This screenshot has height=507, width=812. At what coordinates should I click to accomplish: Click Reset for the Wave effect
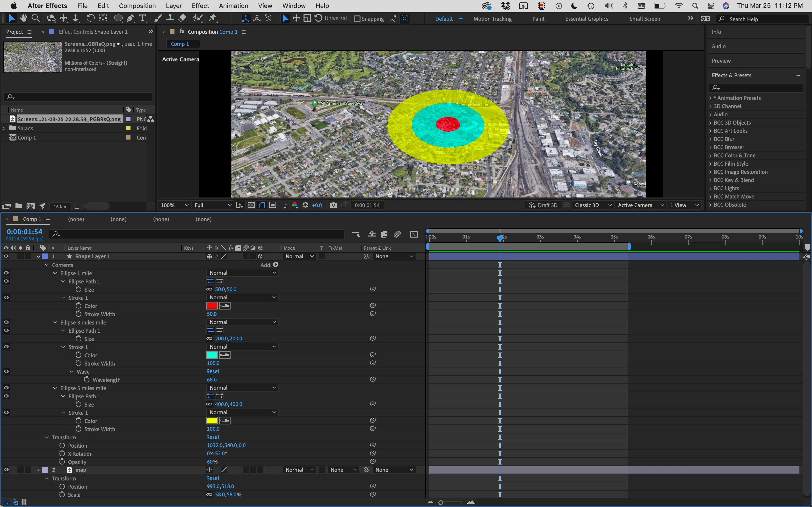coord(213,372)
